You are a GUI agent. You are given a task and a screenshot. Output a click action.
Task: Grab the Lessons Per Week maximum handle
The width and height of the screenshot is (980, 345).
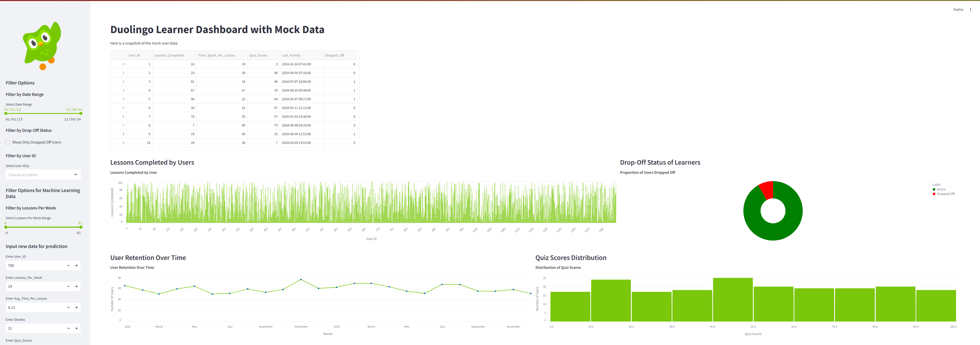tap(81, 227)
